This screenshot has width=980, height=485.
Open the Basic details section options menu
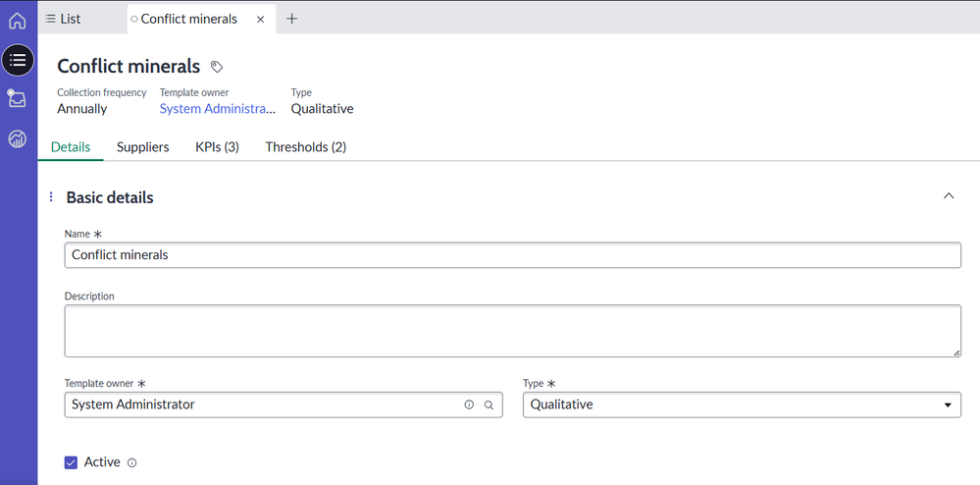coord(51,197)
